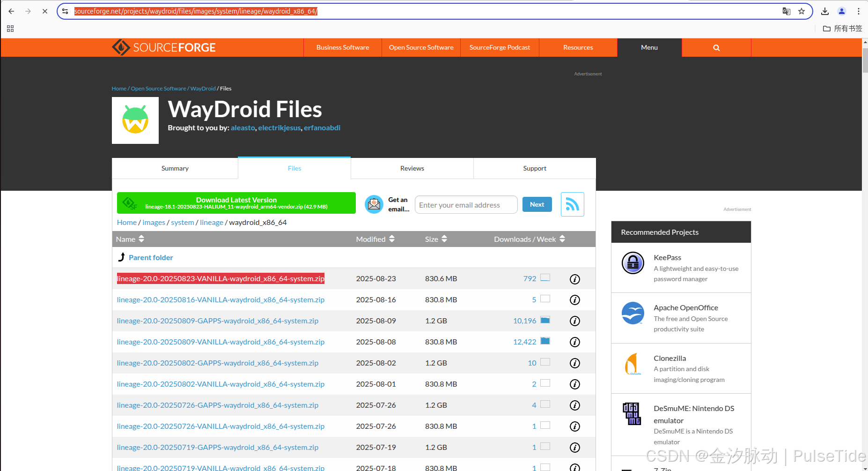
Task: Click the email envelope icon
Action: pyautogui.click(x=374, y=204)
